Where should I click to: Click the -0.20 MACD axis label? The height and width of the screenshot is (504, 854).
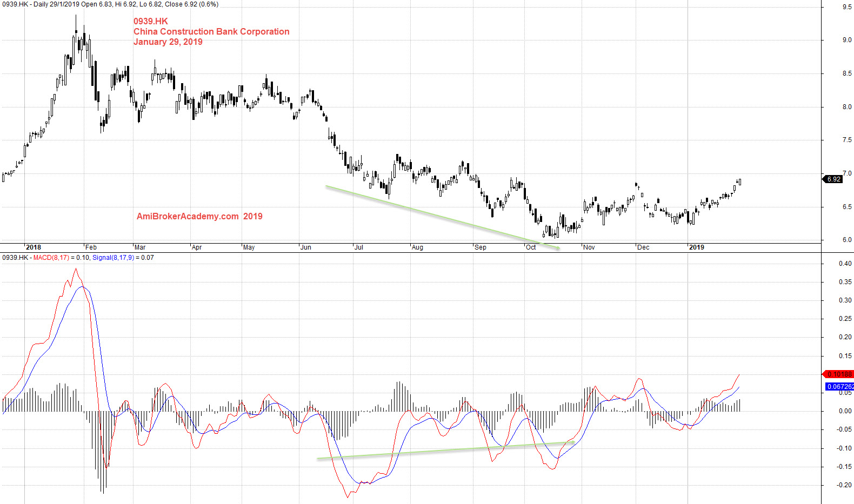844,485
